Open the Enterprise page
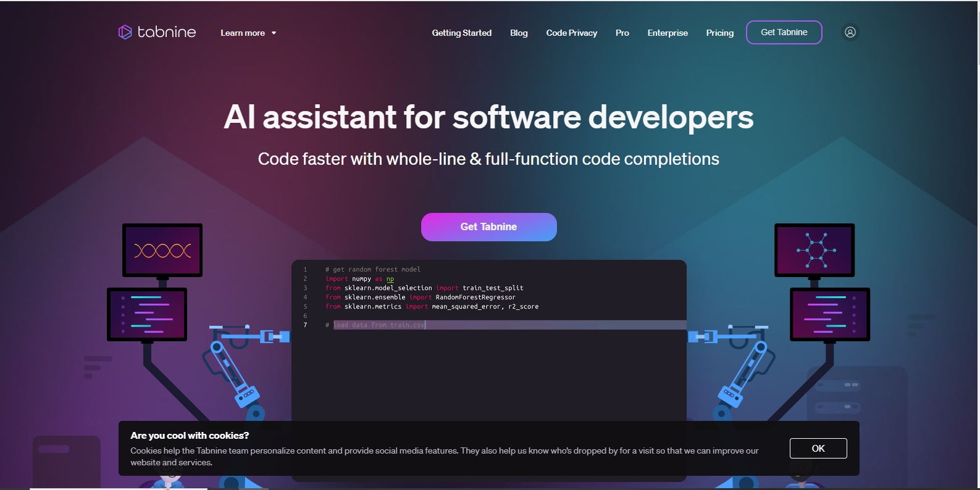980x490 pixels. coord(667,33)
